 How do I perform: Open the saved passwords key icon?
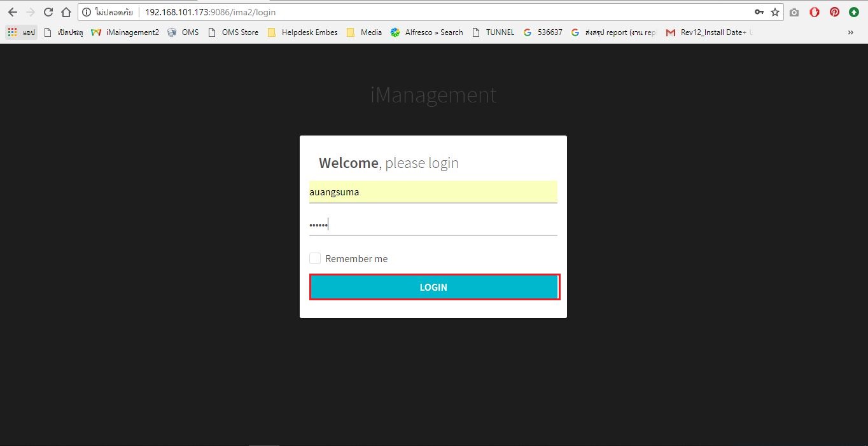tap(759, 12)
